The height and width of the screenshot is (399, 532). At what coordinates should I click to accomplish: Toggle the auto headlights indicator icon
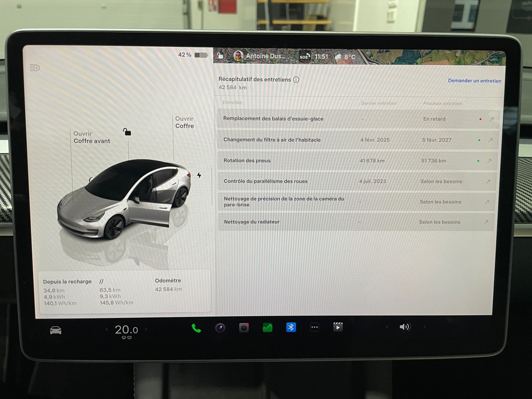tap(35, 68)
